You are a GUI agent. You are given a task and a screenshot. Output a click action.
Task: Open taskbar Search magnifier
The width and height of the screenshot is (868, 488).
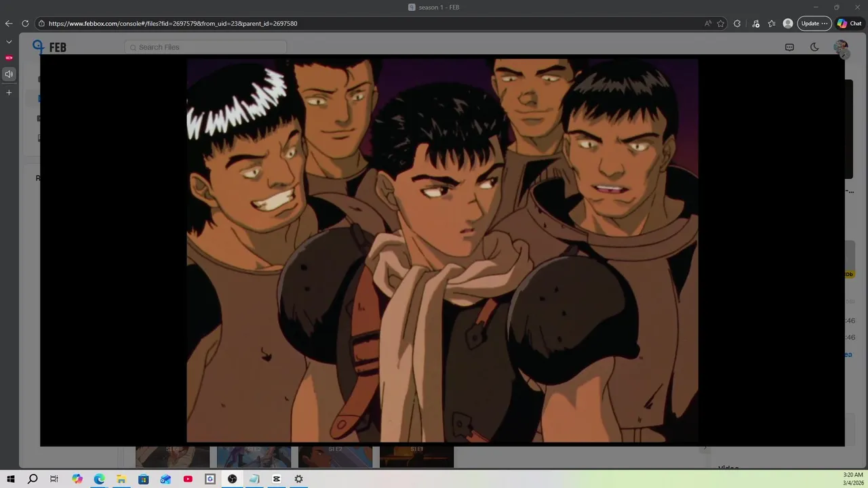pos(33,479)
